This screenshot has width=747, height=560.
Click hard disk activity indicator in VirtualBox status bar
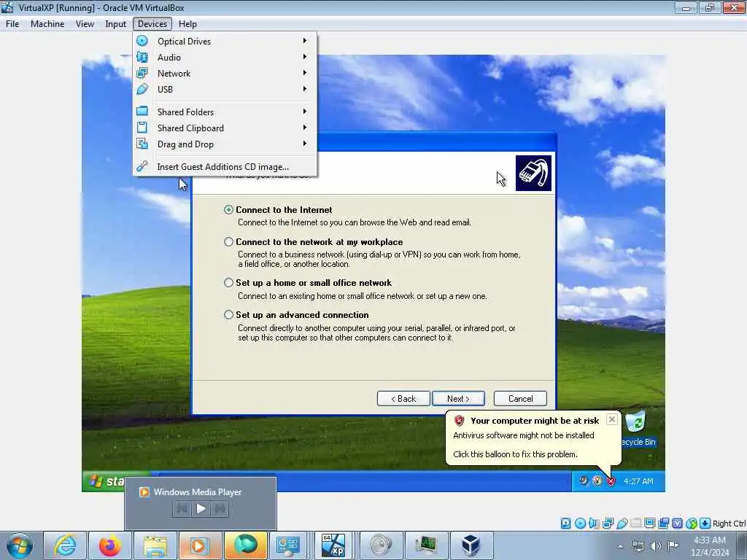click(x=565, y=524)
